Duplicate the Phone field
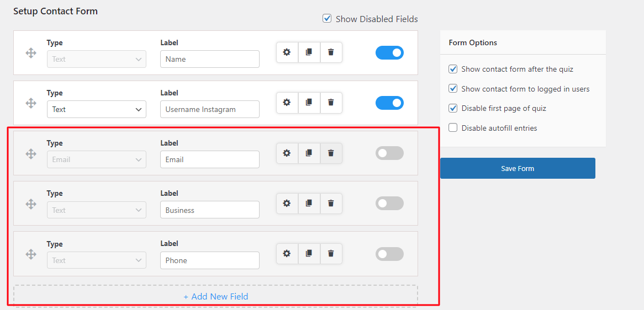 pyautogui.click(x=309, y=254)
